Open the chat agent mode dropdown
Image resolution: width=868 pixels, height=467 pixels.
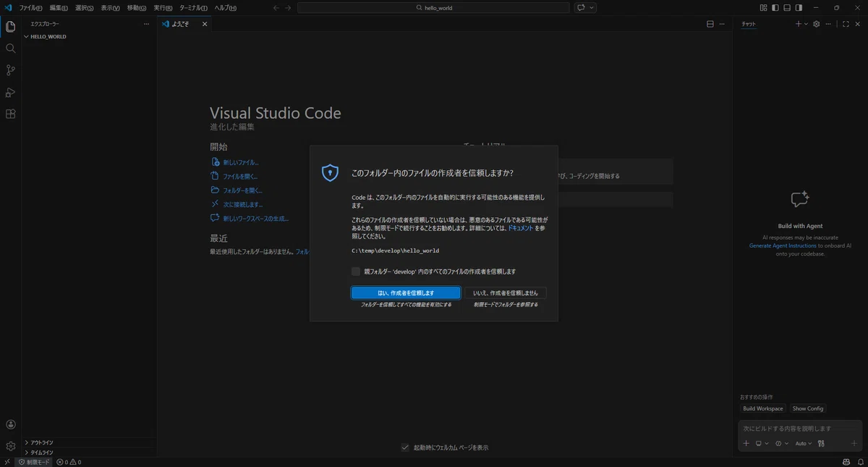pos(782,443)
